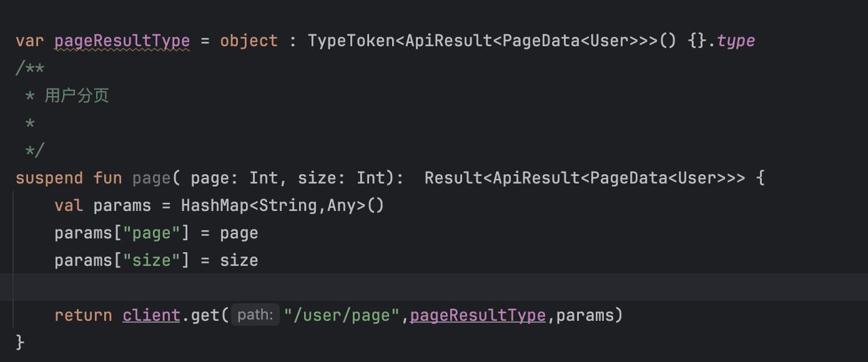Screen dimensions: 868x362
Task: Click the page function name
Action: [151, 179]
